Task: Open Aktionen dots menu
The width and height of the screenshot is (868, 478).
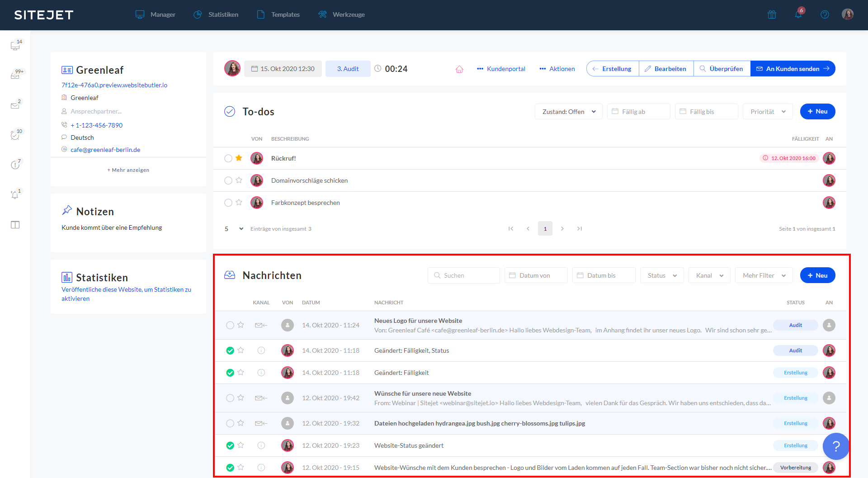Action: 557,69
